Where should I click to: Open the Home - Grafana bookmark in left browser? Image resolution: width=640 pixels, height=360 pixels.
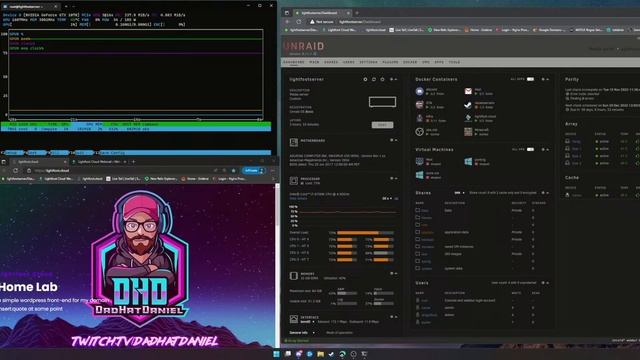click(x=194, y=179)
